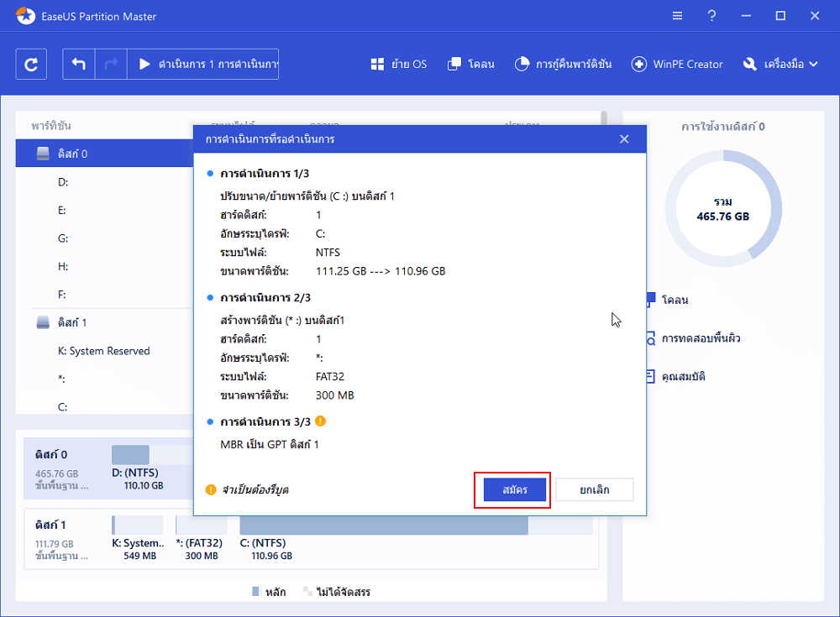840x617 pixels.
Task: Click the ดิสก์ 1 disk icon in list
Action: point(43,322)
